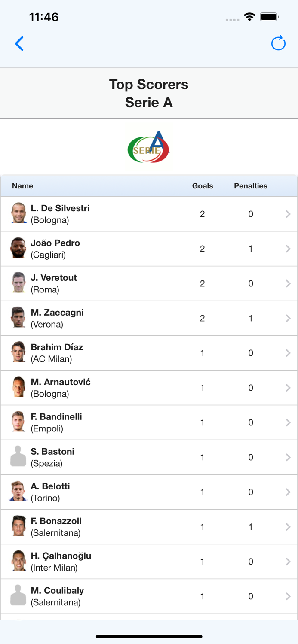298x644 pixels.
Task: Select F. Bonazzoli of Salernitana
Action: [x=149, y=526]
